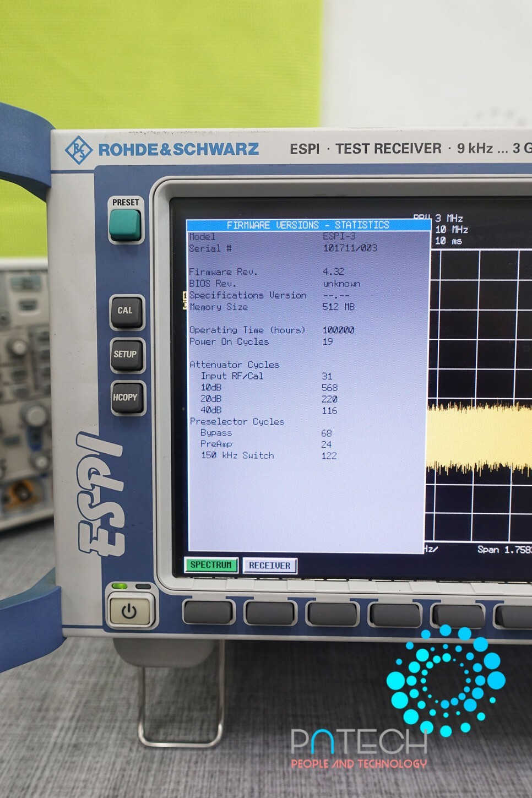Click the yellow spectrum noise trace
Viewport: 532px width, 798px height.
pos(479,438)
